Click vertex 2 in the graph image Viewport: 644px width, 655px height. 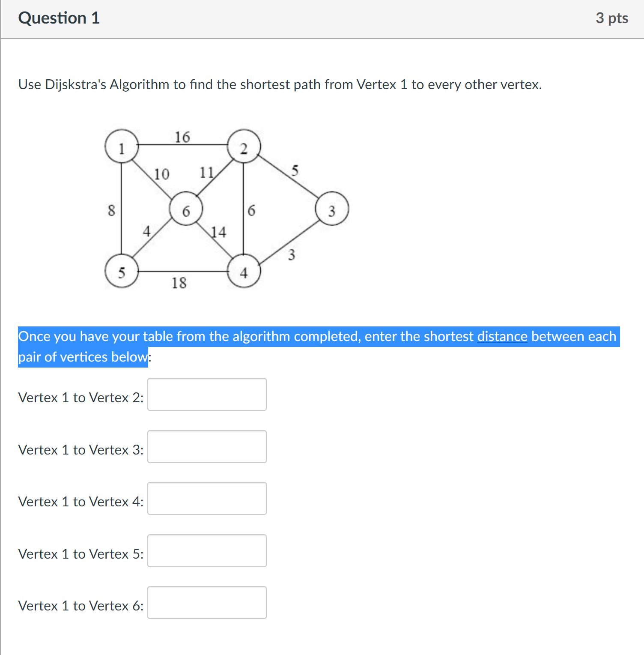coord(244,149)
